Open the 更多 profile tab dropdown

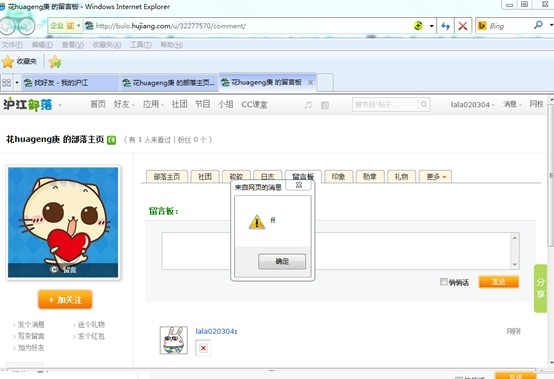435,176
